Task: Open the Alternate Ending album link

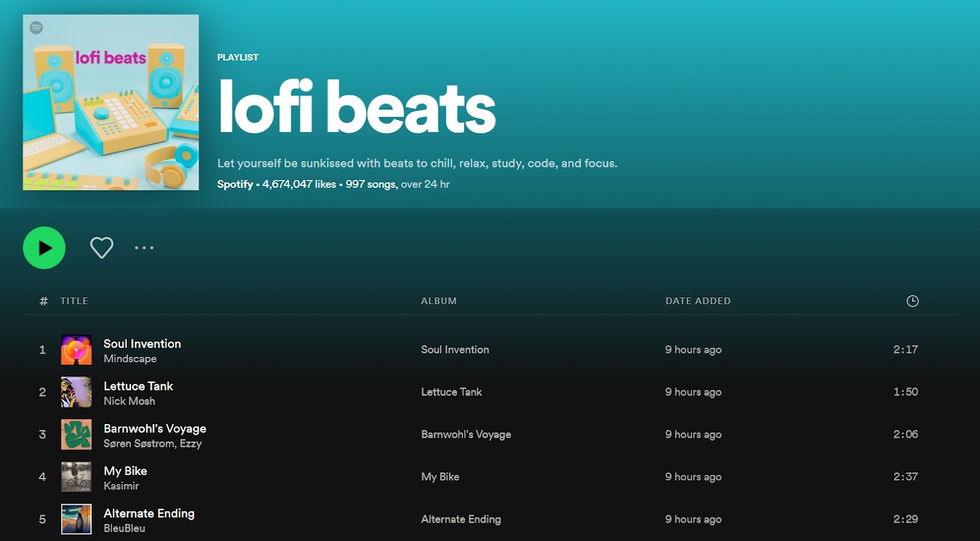Action: (461, 519)
